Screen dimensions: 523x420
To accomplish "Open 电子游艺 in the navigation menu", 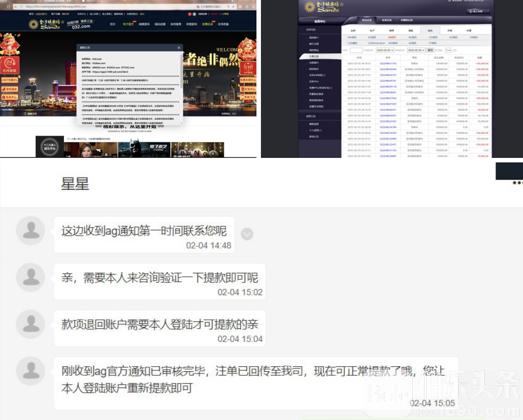I will coord(128,24).
